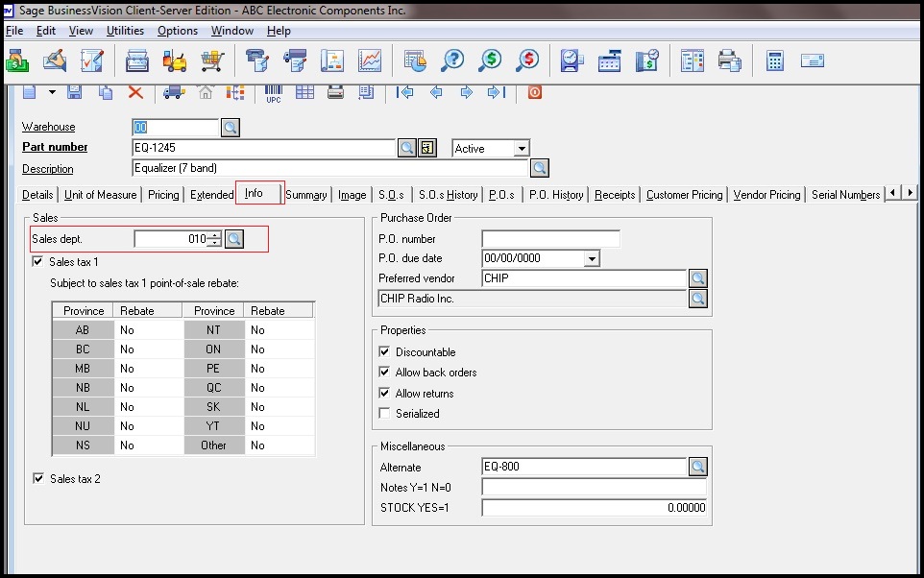Switch to the Serial Numbers tab
Screen dimensions: 924x578
845,195
